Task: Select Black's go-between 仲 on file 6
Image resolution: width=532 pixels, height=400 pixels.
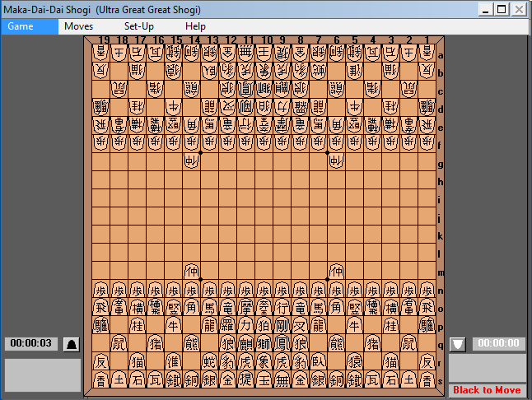Action: (337, 271)
